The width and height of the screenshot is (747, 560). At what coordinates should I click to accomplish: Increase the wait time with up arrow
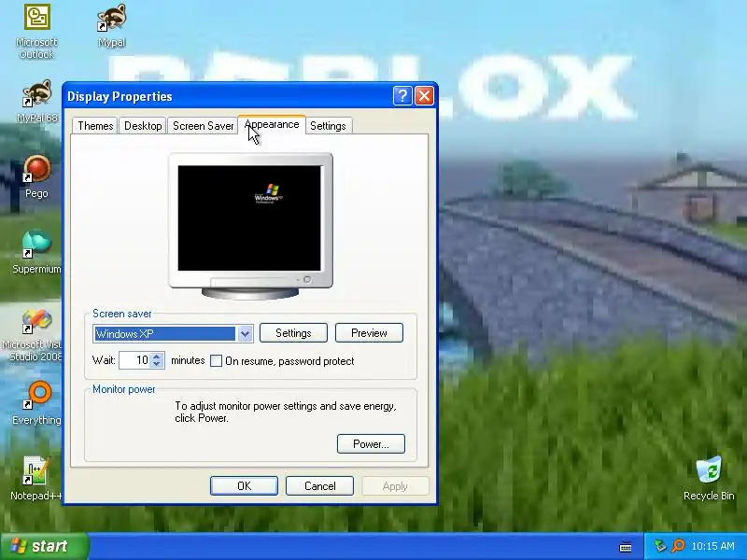(x=157, y=357)
